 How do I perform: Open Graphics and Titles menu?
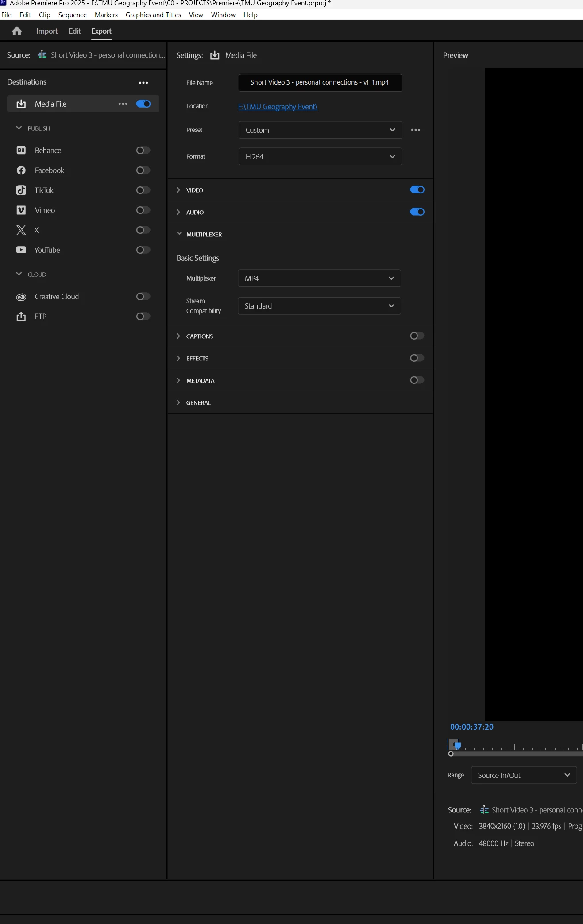(x=153, y=15)
